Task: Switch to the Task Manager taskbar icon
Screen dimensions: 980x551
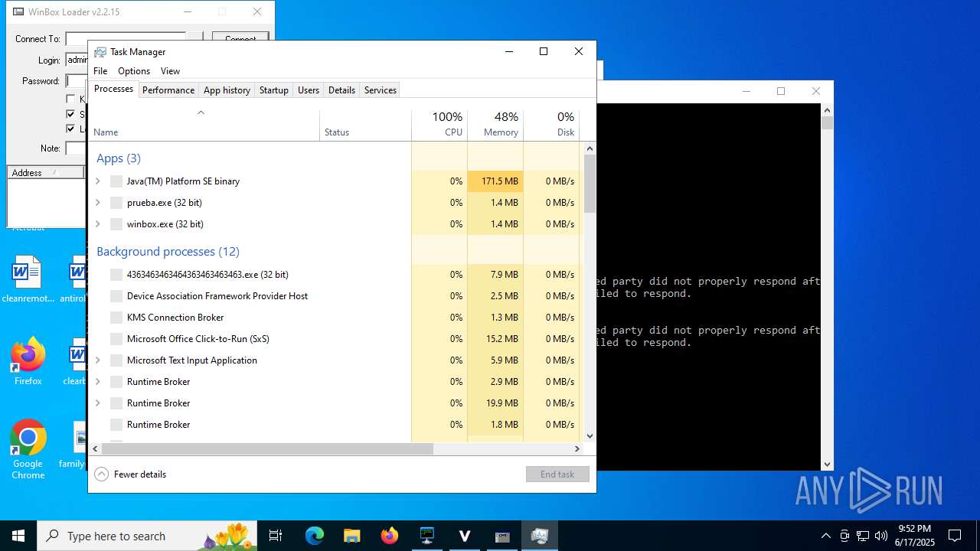Action: point(540,536)
